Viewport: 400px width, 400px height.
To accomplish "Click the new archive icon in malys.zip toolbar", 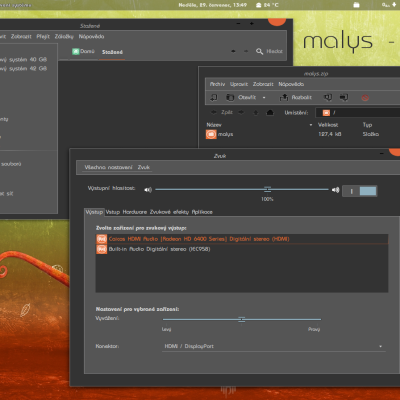I will coord(214,97).
